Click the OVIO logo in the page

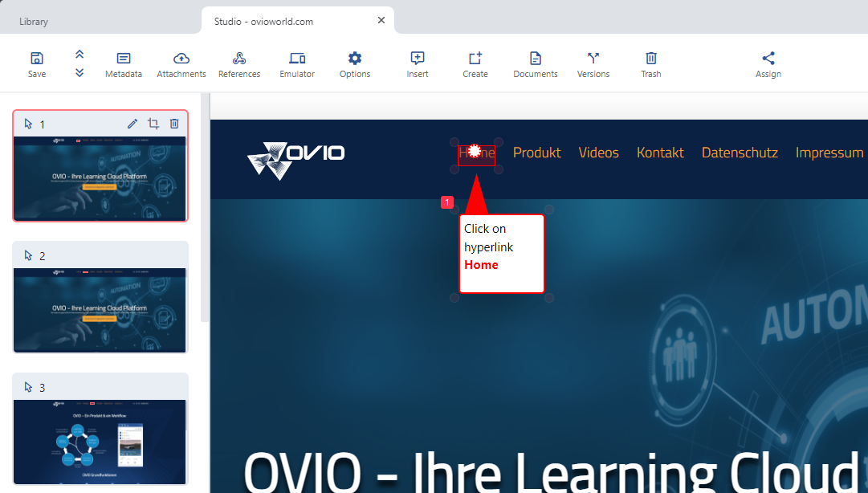(295, 161)
